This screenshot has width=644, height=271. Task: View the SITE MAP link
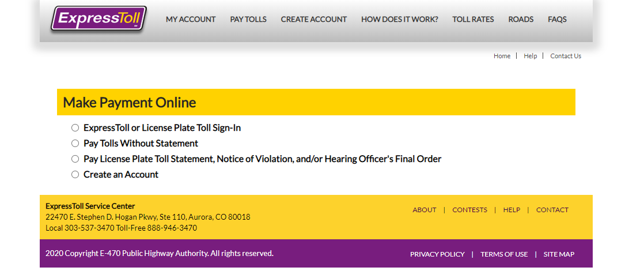559,254
